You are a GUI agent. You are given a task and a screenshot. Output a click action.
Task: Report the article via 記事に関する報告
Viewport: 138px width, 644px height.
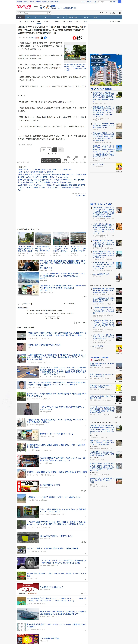(24, 162)
